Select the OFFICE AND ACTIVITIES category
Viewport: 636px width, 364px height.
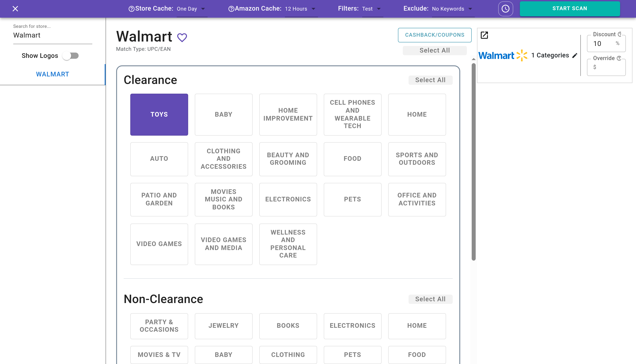(x=417, y=199)
